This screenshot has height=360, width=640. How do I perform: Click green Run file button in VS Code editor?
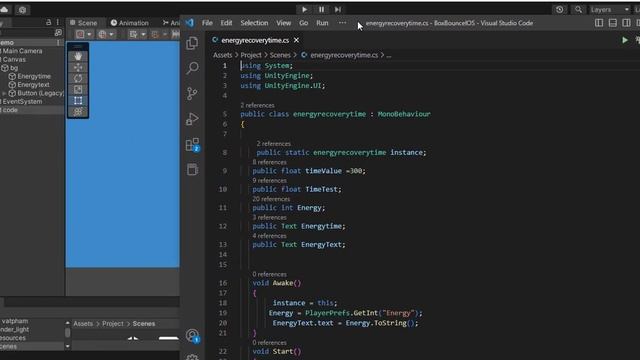click(x=624, y=40)
